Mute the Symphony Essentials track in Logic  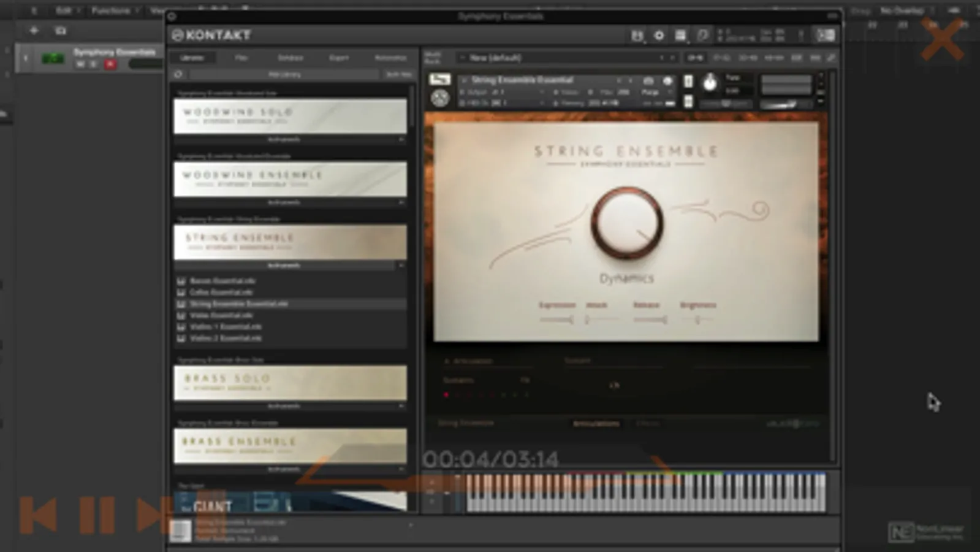click(x=80, y=64)
